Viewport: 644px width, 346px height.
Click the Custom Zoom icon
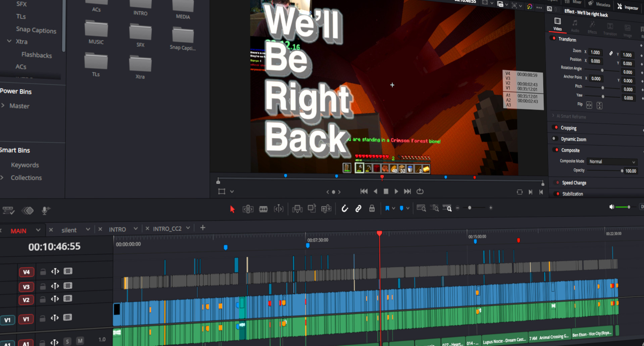click(x=447, y=208)
